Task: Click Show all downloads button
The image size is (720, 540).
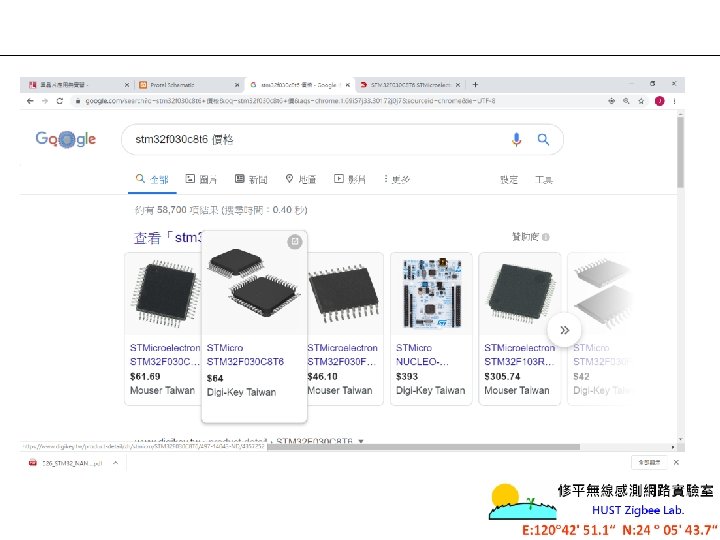Action: click(649, 462)
